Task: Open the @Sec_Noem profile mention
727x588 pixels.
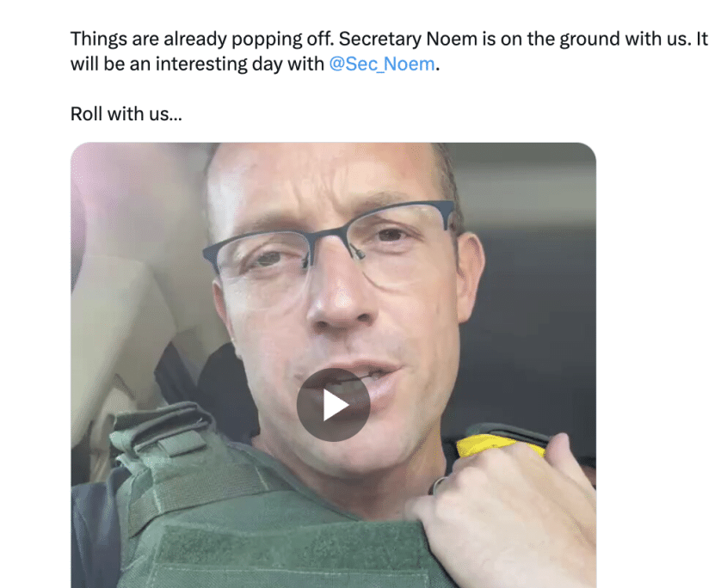Action: tap(382, 64)
